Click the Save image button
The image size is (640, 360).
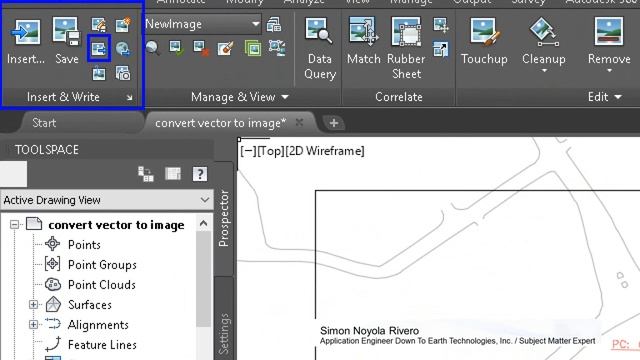pyautogui.click(x=67, y=41)
